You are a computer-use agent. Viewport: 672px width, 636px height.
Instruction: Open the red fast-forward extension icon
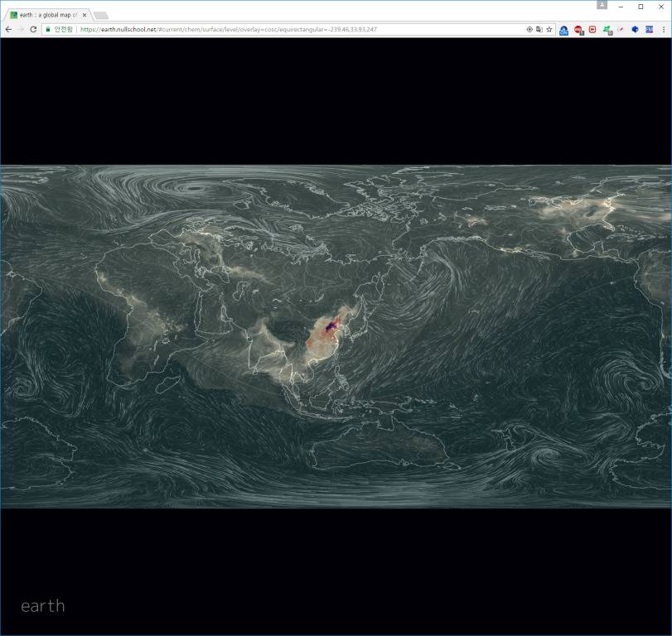coord(592,30)
